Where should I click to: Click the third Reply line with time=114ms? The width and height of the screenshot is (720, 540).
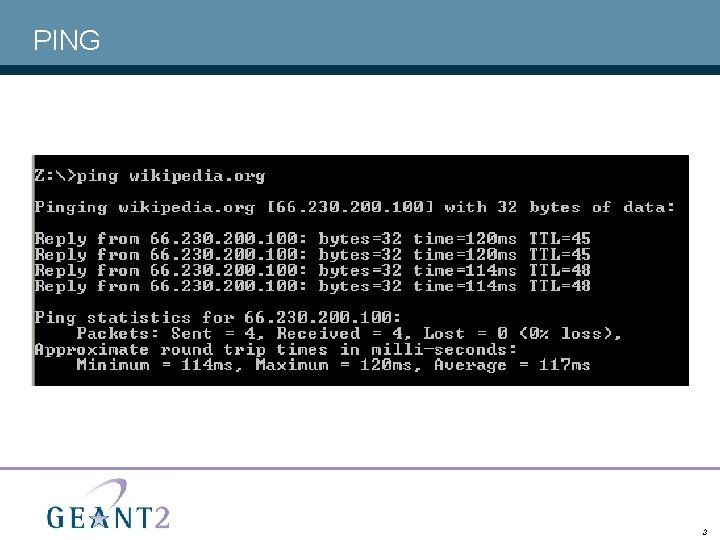[x=312, y=270]
